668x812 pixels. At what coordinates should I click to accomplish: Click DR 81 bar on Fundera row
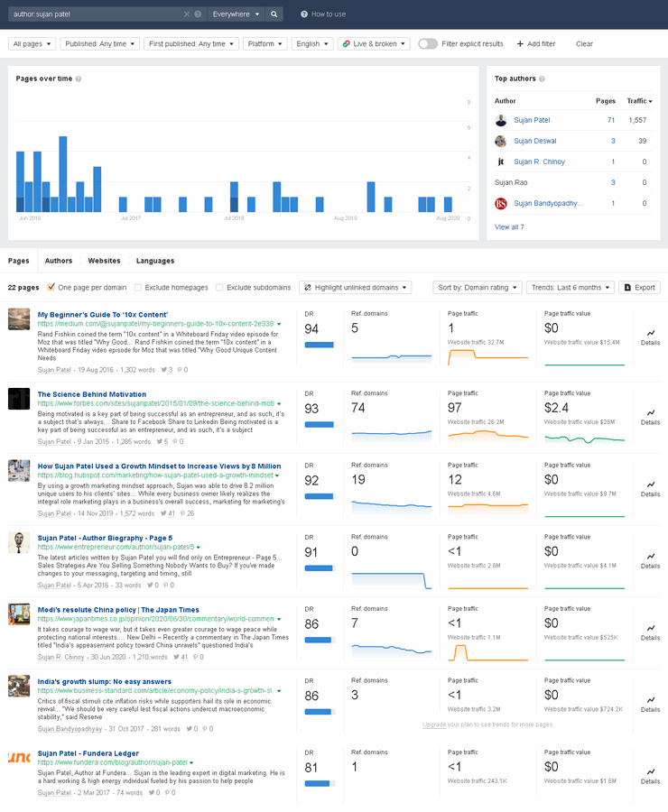(x=320, y=783)
